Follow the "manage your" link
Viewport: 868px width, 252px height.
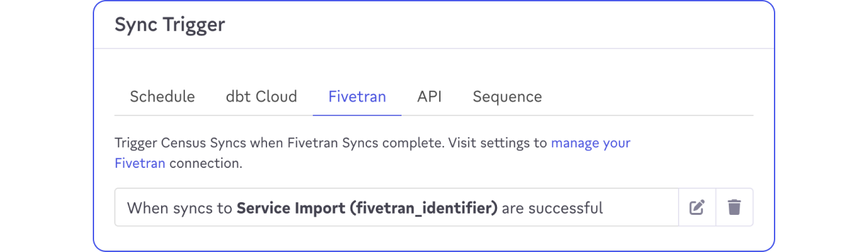coord(591,143)
